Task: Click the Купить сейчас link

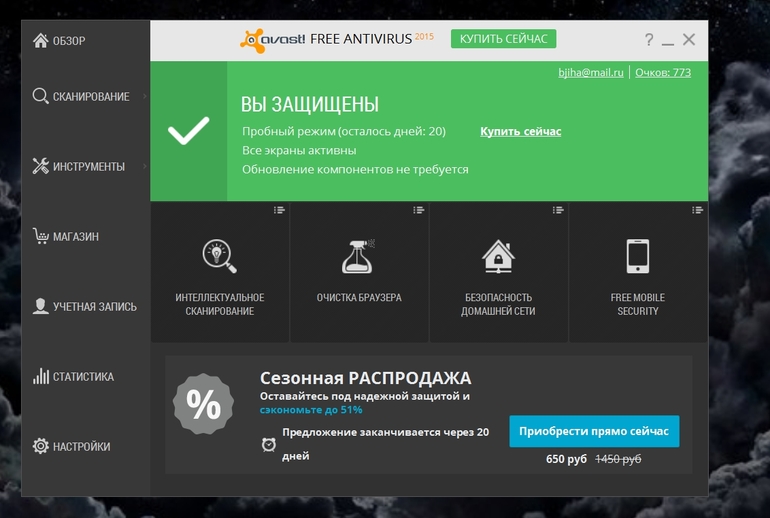Action: point(521,131)
